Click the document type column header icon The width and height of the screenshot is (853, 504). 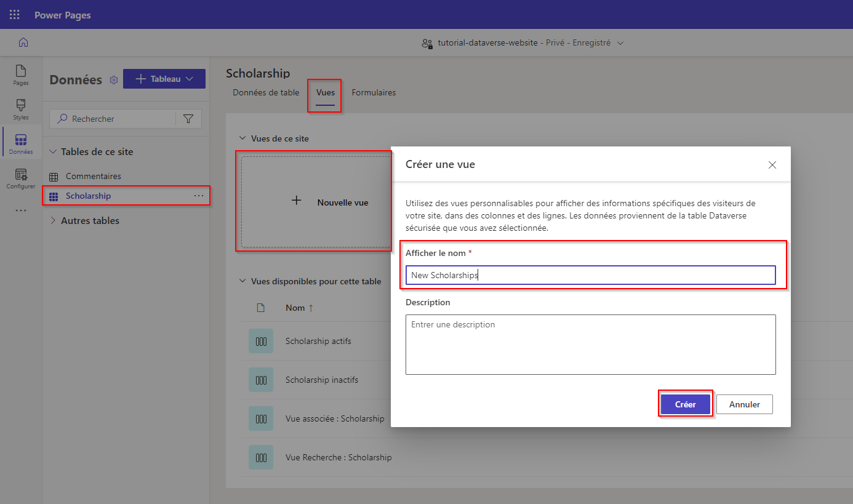tap(260, 308)
